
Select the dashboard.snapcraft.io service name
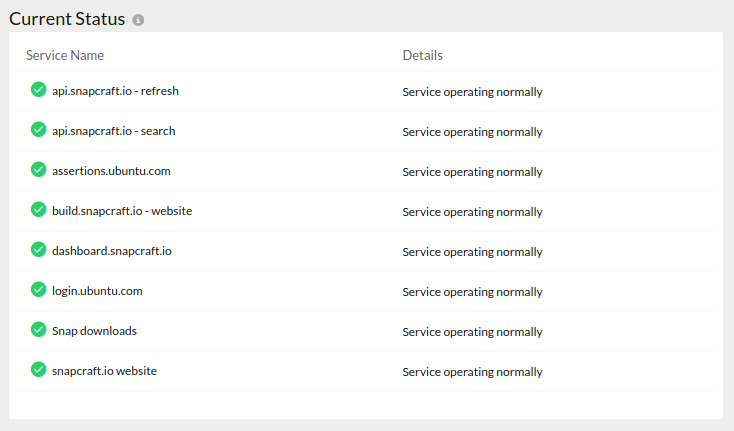coord(111,251)
